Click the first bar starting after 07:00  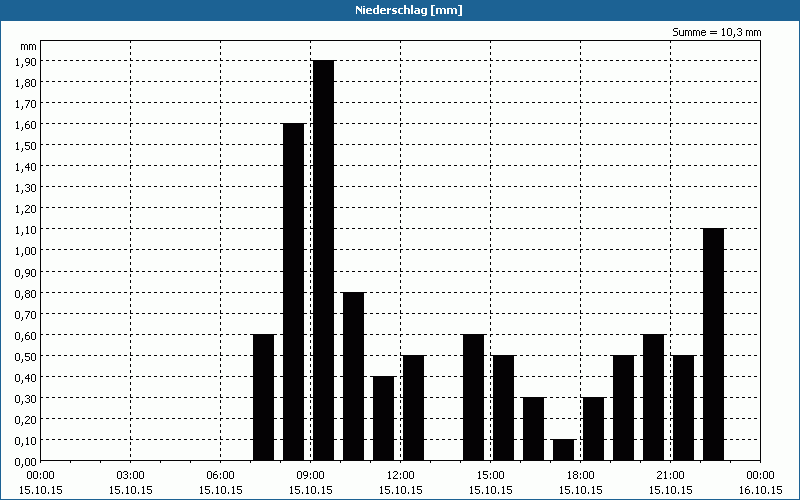coord(263,397)
